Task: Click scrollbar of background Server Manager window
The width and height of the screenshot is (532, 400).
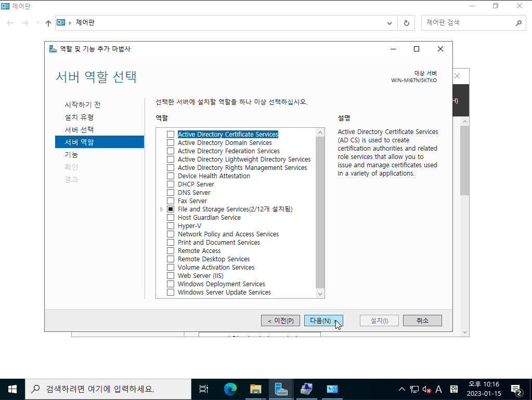Action: (465, 161)
